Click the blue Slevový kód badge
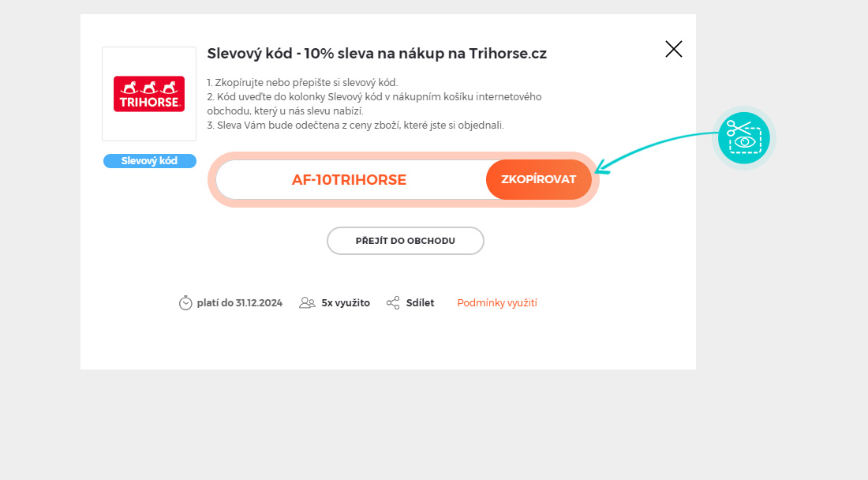868x480 pixels. click(x=149, y=161)
